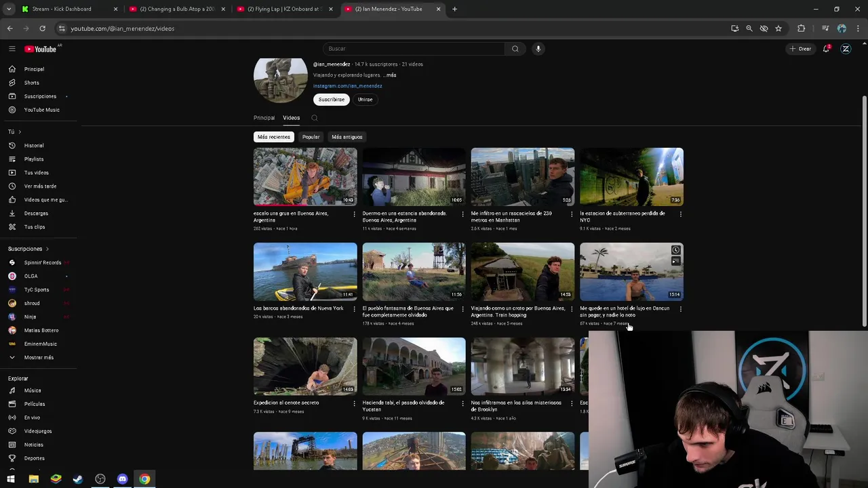Open options for 'Duermo en una estancia' video

coord(463,214)
